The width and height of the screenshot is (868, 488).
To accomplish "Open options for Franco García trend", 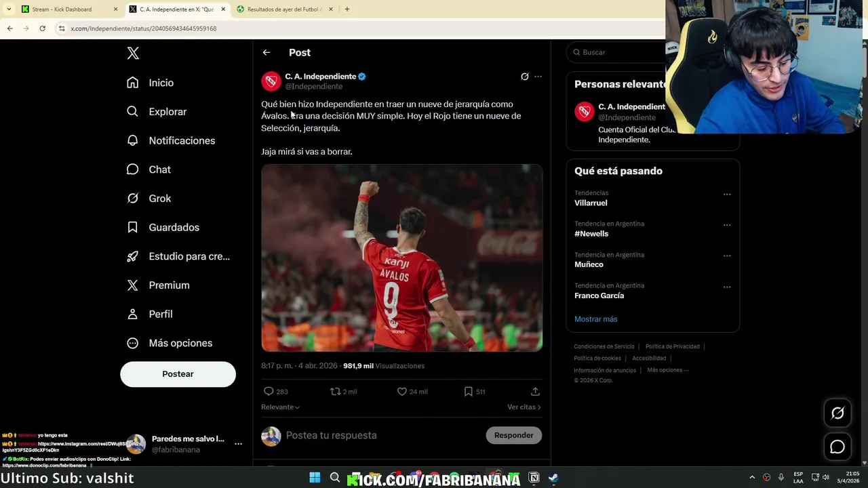I will 727,287.
